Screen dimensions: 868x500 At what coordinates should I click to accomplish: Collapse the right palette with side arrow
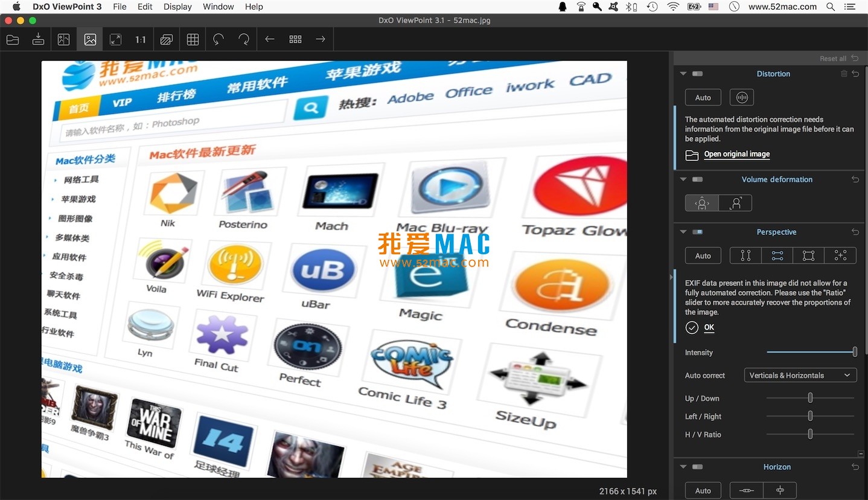671,277
